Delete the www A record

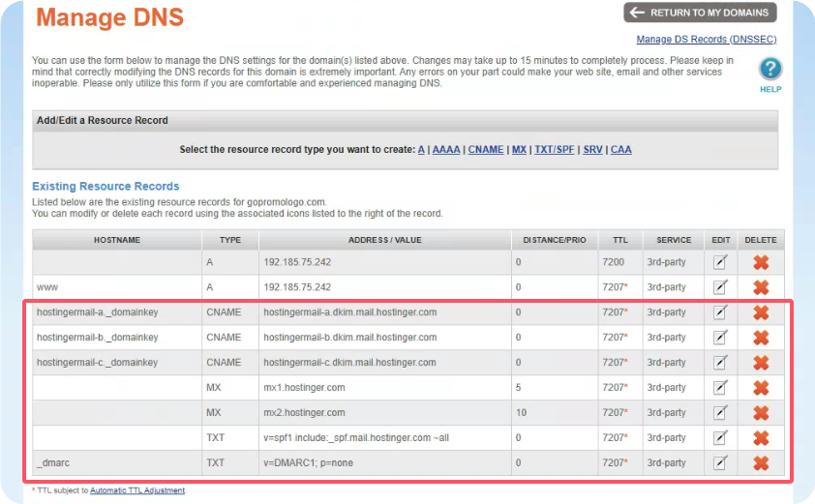point(761,287)
